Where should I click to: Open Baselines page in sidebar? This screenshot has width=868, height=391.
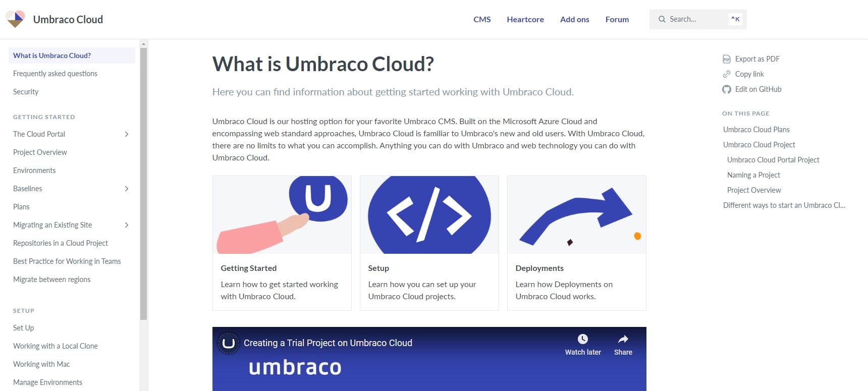pyautogui.click(x=28, y=189)
